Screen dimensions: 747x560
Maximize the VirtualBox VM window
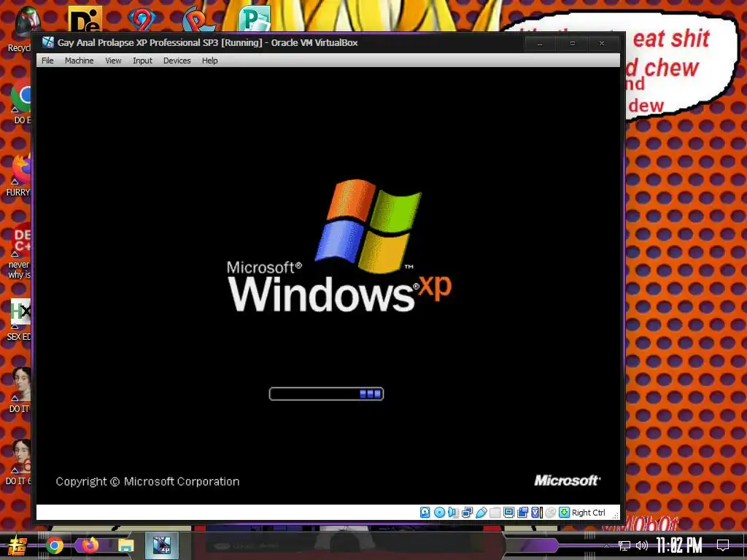(x=572, y=43)
